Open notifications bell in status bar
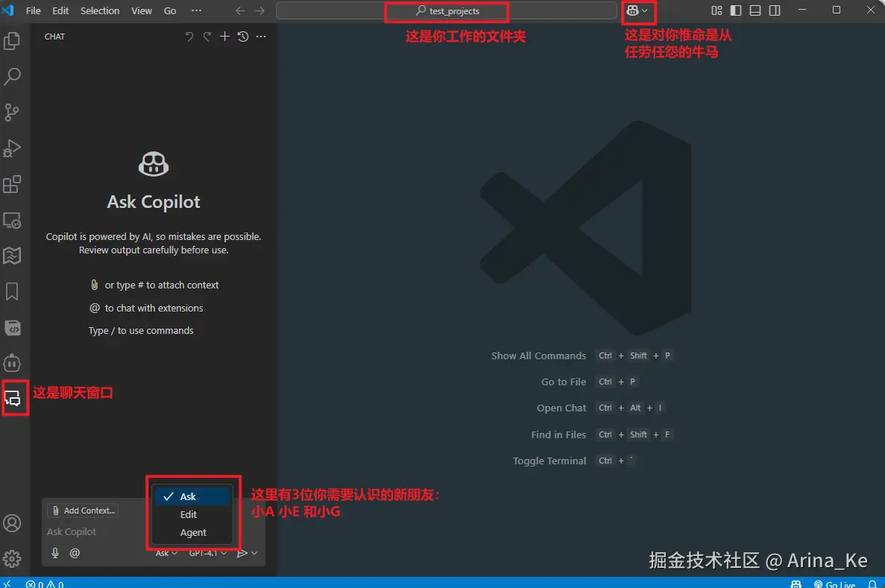 coord(872,584)
